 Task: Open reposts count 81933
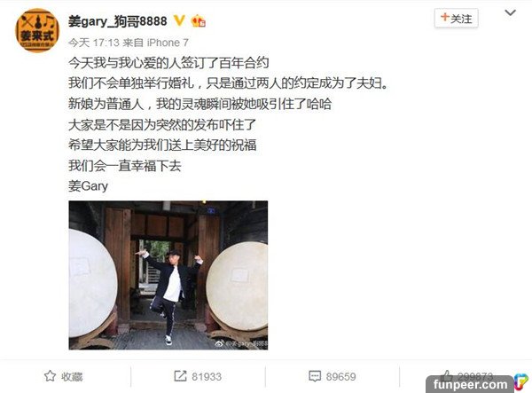coord(207,377)
